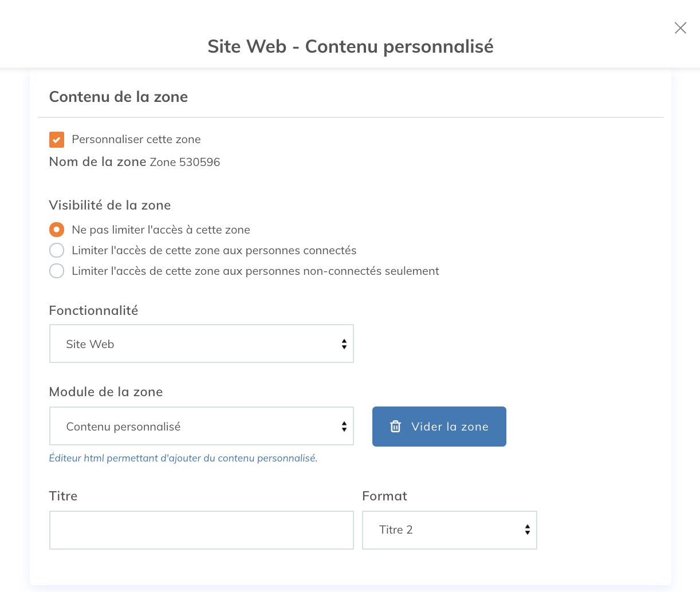Click the Éditeur html description text
This screenshot has height=592, width=700.
point(183,458)
